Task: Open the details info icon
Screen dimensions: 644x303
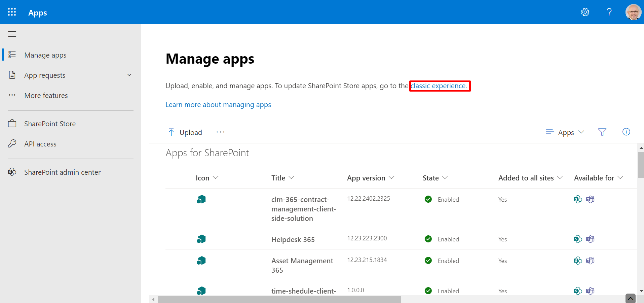Action: [x=626, y=132]
